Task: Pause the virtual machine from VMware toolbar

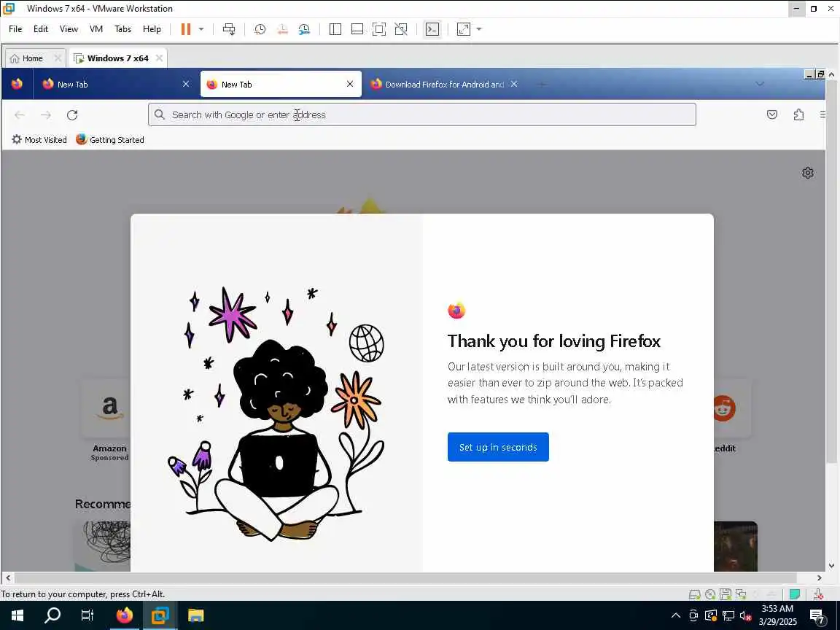Action: (x=186, y=29)
